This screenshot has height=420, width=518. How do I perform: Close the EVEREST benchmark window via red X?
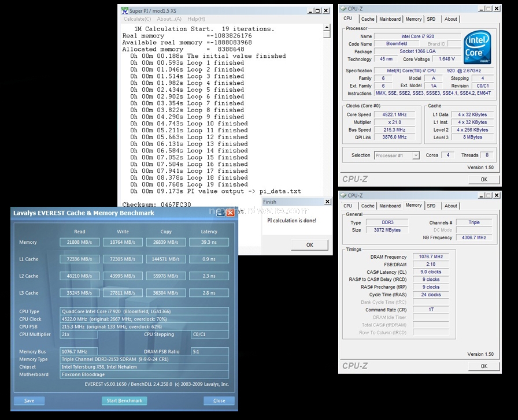[231, 213]
